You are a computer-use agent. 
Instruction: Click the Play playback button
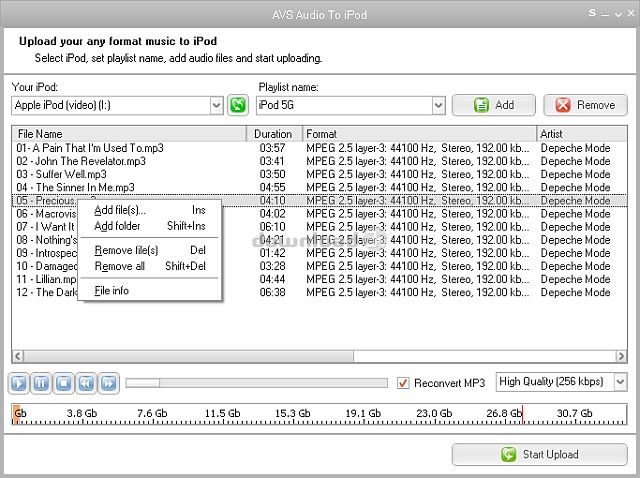pos(19,383)
